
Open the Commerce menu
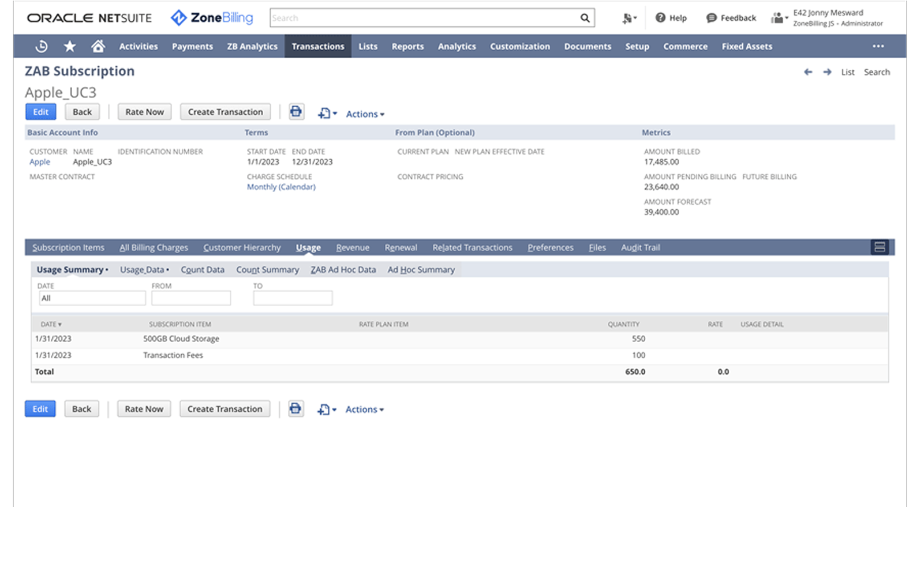point(685,46)
